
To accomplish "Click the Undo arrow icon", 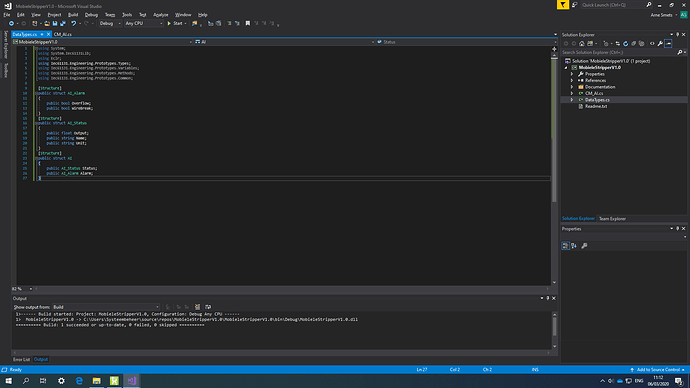I will 73,23.
